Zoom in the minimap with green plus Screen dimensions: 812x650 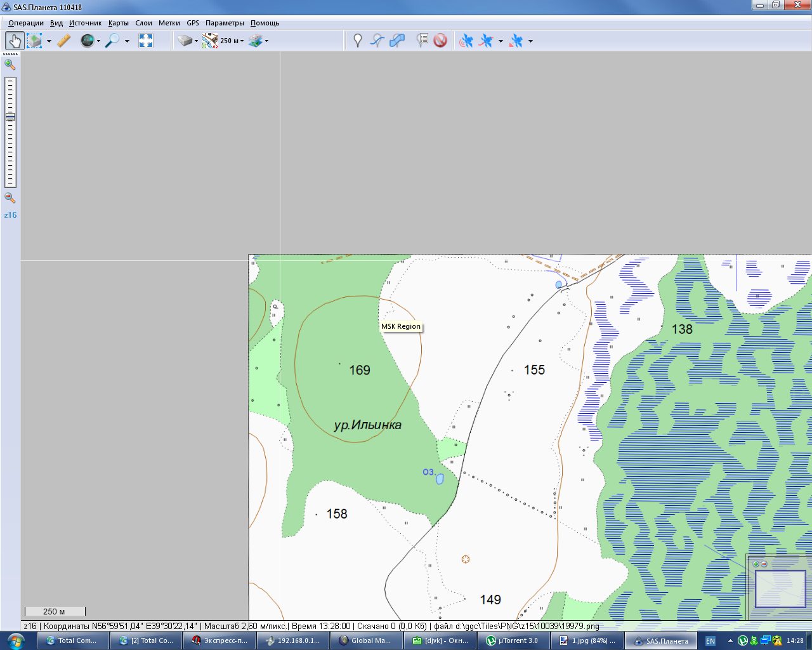[756, 564]
